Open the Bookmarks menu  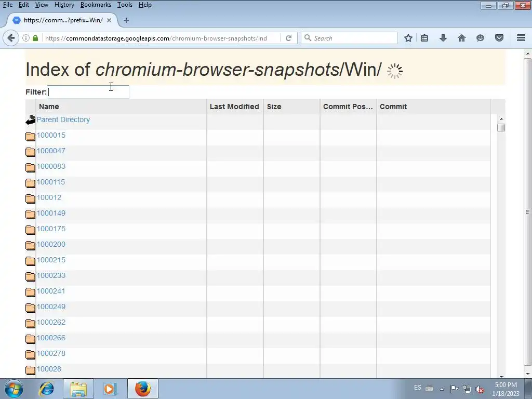point(96,5)
